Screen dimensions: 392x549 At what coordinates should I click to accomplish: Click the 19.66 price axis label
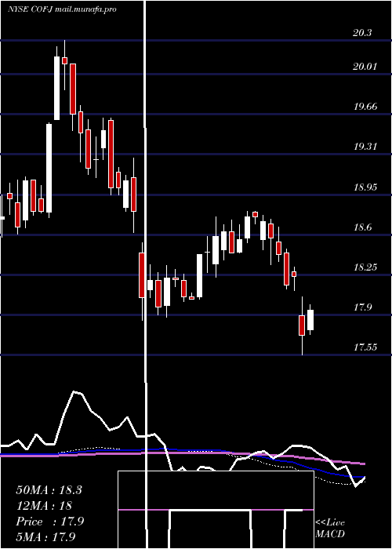(365, 107)
